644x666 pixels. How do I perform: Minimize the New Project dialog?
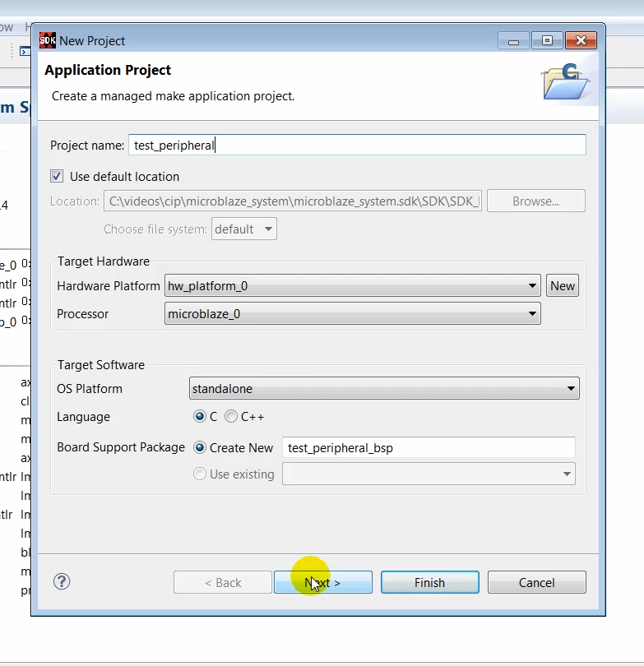(513, 41)
